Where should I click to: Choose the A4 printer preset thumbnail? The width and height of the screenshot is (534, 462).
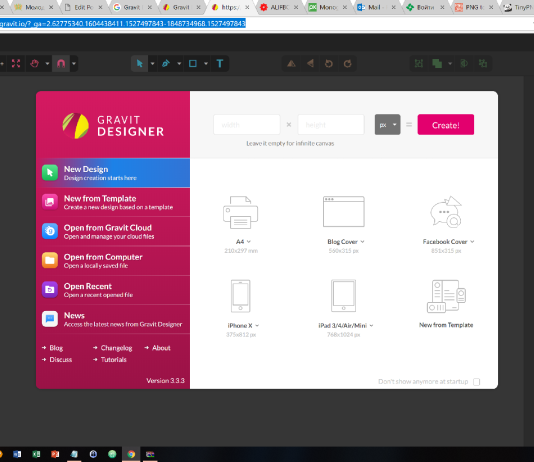pos(240,212)
